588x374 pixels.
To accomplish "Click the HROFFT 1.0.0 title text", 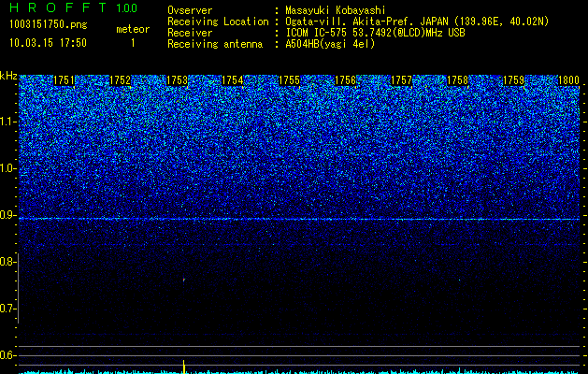I will tap(73, 7).
